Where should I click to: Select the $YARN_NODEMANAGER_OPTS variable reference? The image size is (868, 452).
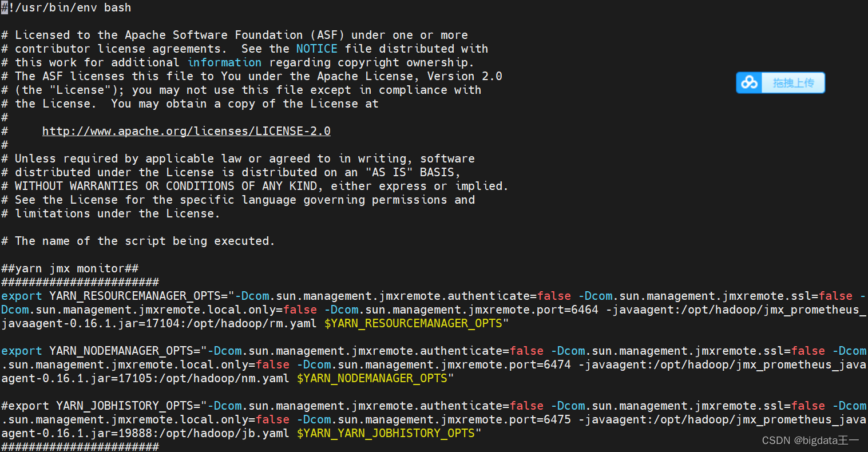click(371, 378)
